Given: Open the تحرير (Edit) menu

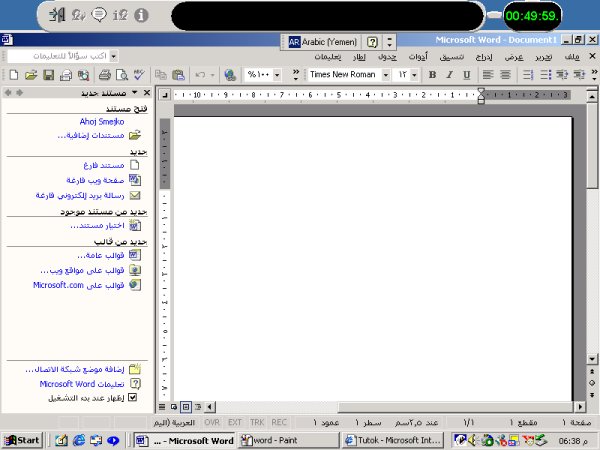Looking at the screenshot, I should coord(543,57).
